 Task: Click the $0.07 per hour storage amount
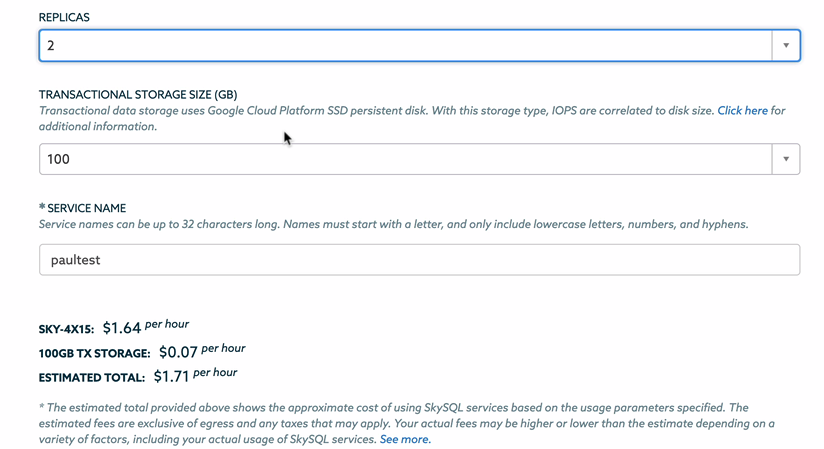tap(178, 352)
